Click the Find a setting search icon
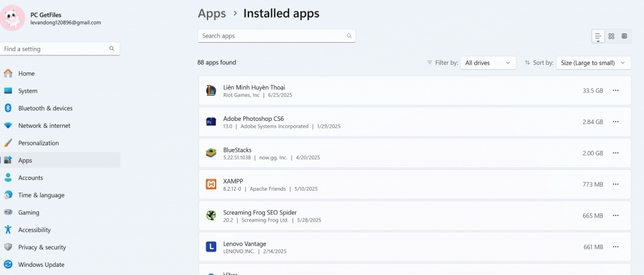This screenshot has width=644, height=275. tap(112, 48)
